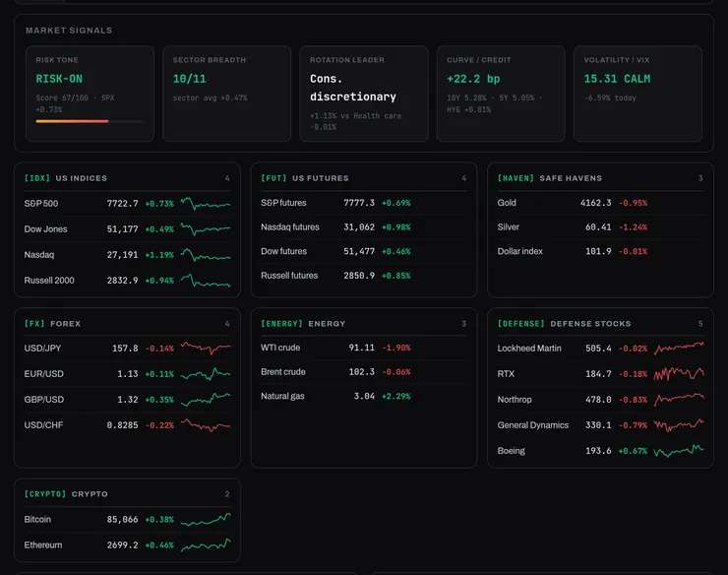Click Gold value 4162.3
Screen dimensions: 728x575
click(595, 203)
